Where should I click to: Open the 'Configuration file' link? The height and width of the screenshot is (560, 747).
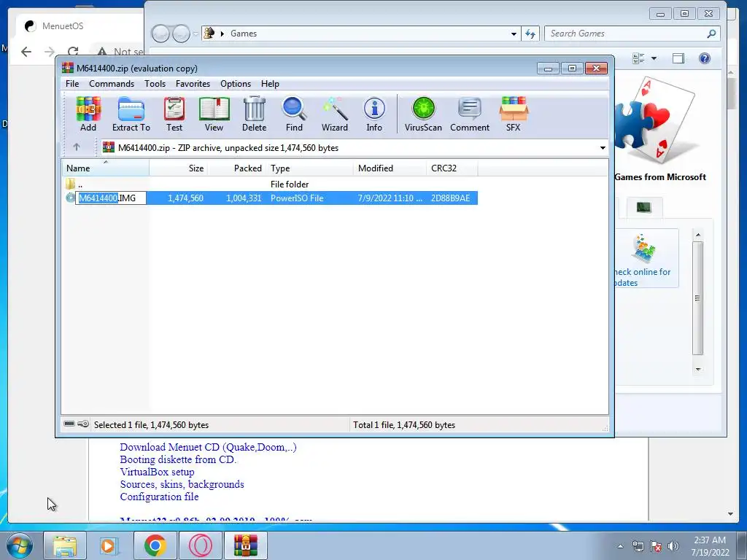(x=159, y=497)
